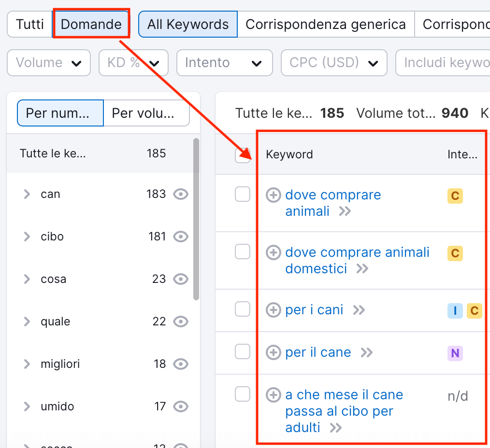Expand the 'cibo' group in the sidebar
The image size is (490, 448).
pyautogui.click(x=27, y=237)
